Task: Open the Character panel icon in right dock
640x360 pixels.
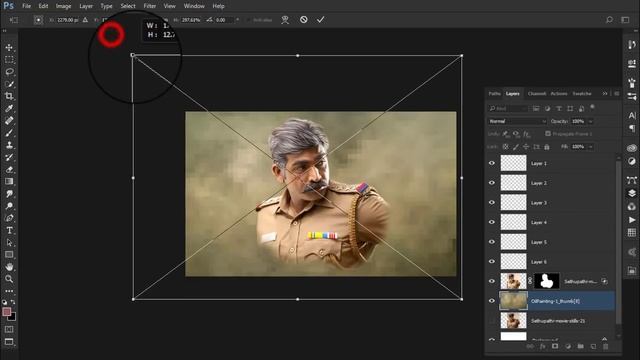Action: click(632, 116)
